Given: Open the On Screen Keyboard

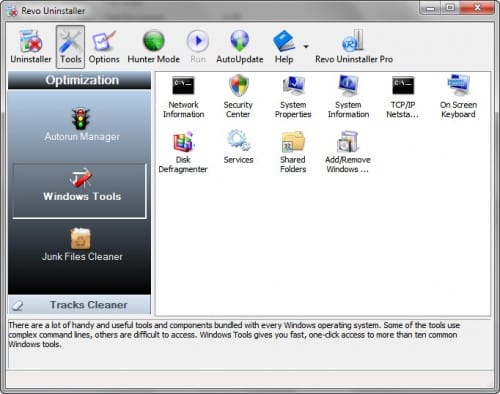Looking at the screenshot, I should [x=458, y=97].
